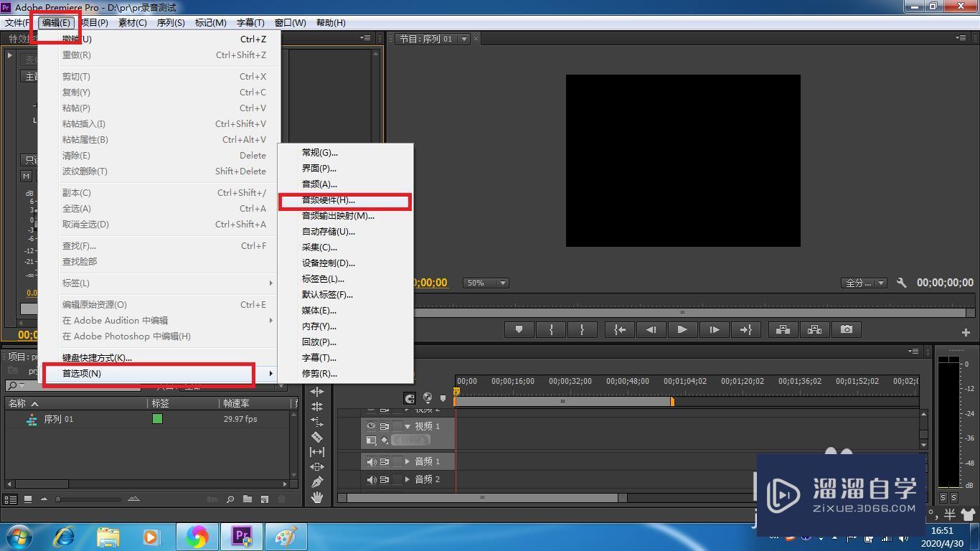The height and width of the screenshot is (551, 980).
Task: Mute the 音频 2 track speaker
Action: pyautogui.click(x=371, y=479)
